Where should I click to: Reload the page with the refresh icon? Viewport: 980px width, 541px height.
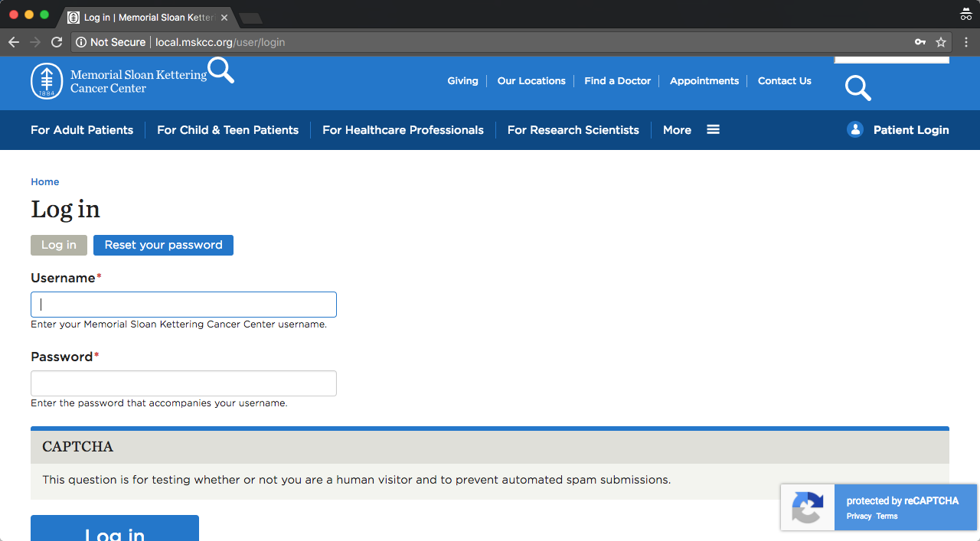[57, 42]
